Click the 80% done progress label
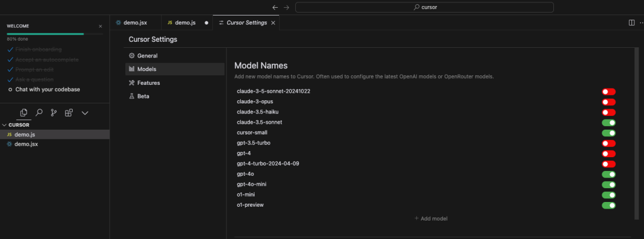Image resolution: width=644 pixels, height=239 pixels. [x=17, y=39]
